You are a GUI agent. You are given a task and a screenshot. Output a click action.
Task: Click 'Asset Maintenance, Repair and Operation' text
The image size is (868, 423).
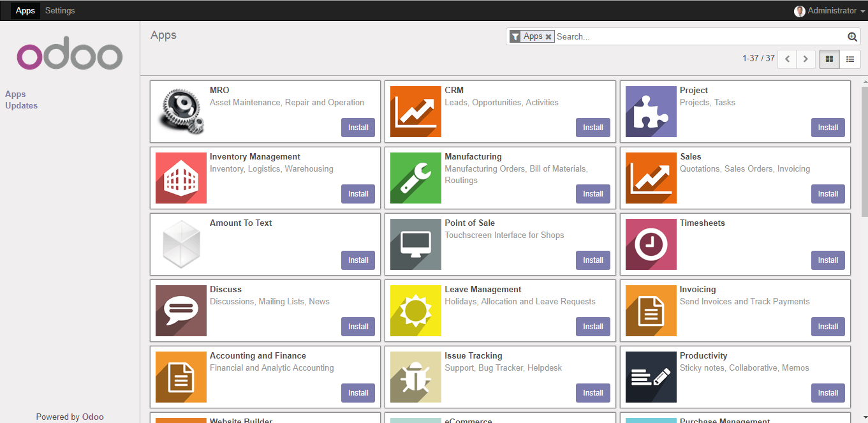coord(287,103)
